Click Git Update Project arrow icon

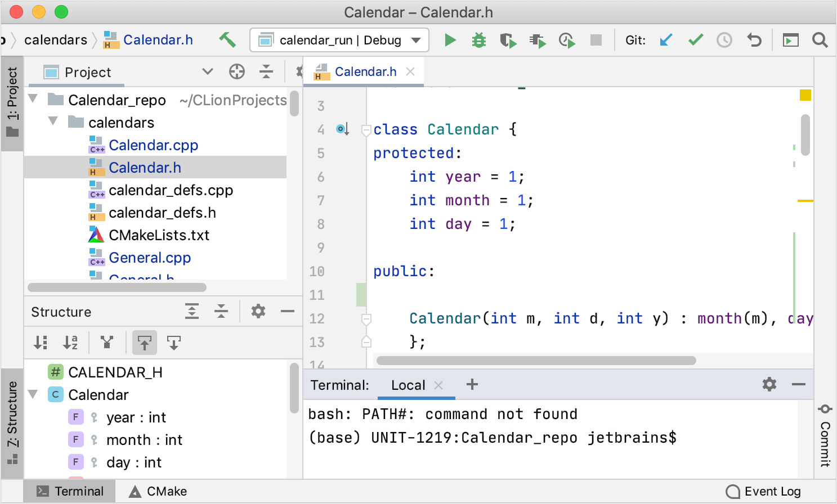click(x=666, y=40)
